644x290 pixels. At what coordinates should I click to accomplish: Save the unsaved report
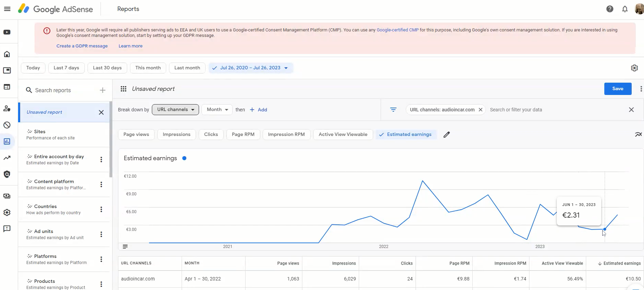pos(618,89)
